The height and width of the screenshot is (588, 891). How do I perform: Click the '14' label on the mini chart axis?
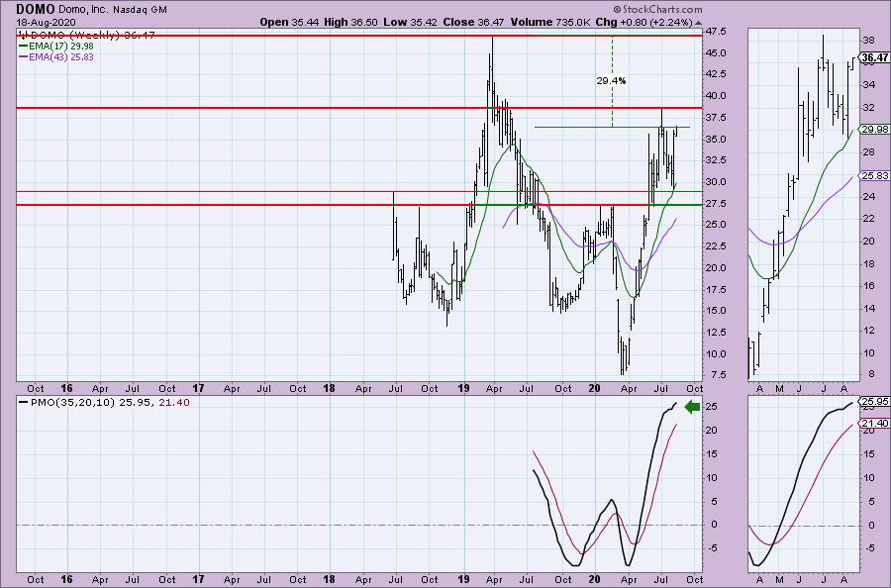(x=869, y=309)
